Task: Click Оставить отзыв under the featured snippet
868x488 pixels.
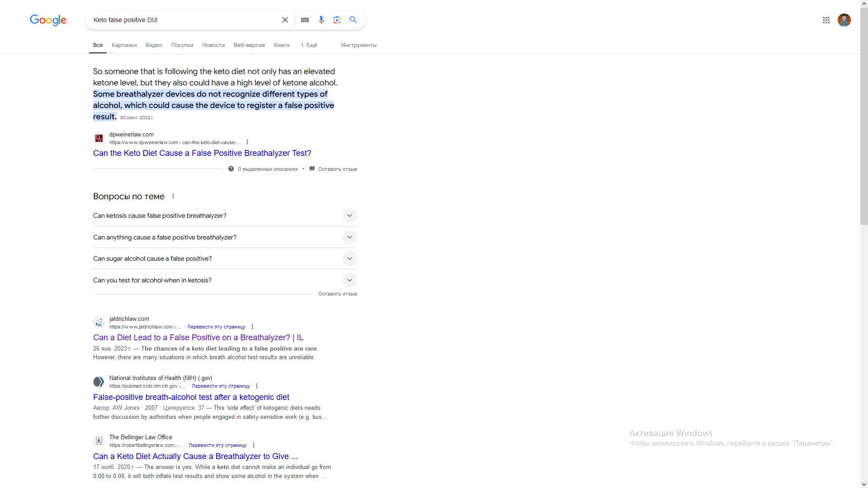Action: tap(337, 169)
